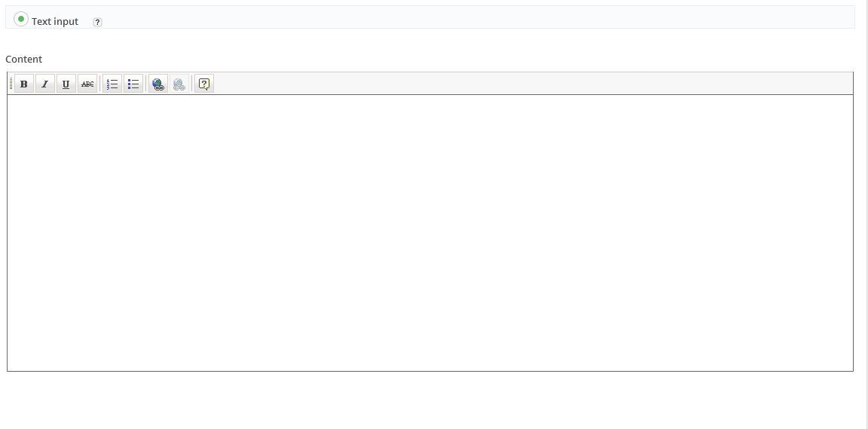Click the 'Text input' label text

click(55, 22)
